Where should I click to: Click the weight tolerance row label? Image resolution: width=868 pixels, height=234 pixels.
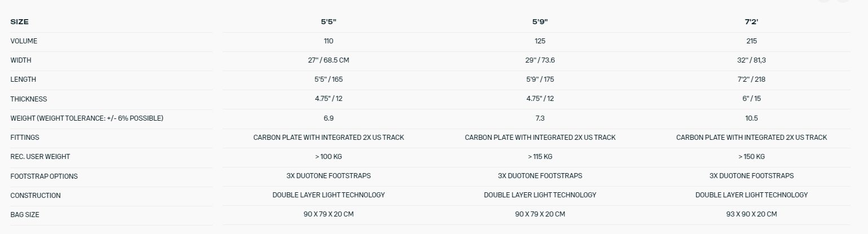(x=87, y=118)
